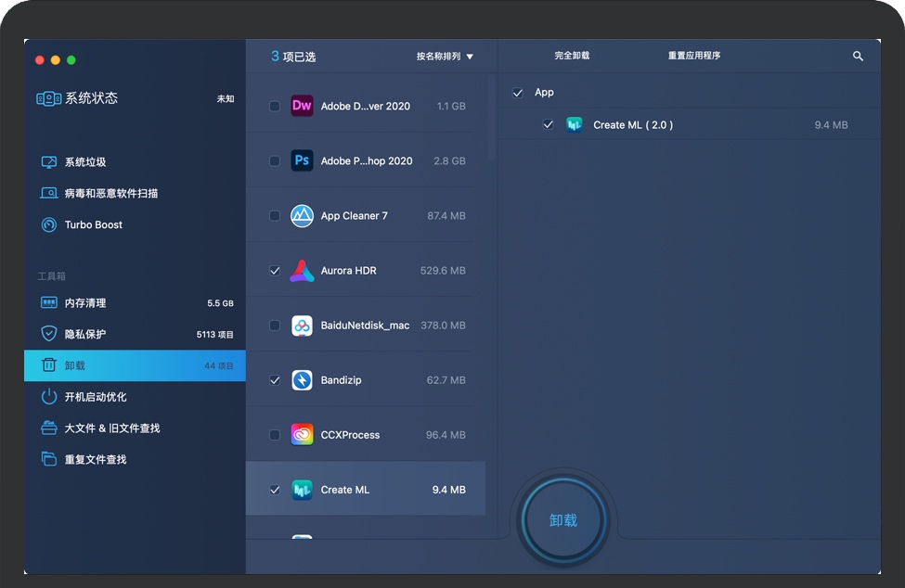Click the 1.1 GB size of Dreamweaver

(x=451, y=106)
